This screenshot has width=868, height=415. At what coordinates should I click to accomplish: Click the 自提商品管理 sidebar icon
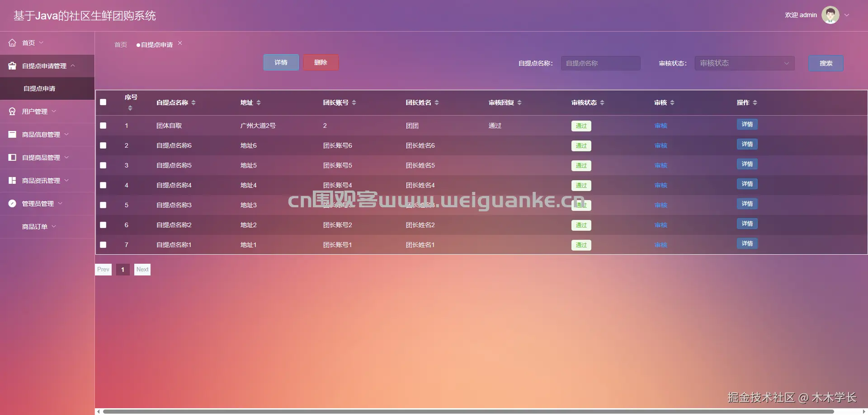[x=12, y=158]
